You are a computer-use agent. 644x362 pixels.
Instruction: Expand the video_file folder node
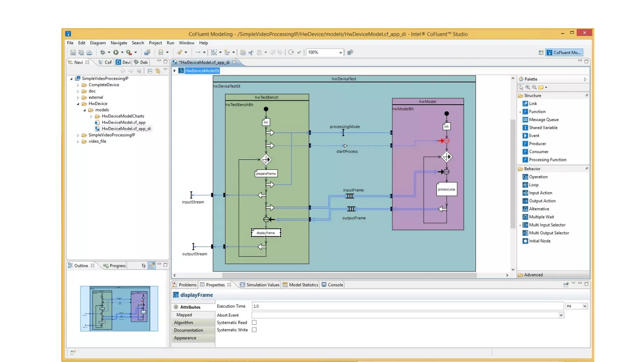pyautogui.click(x=78, y=141)
